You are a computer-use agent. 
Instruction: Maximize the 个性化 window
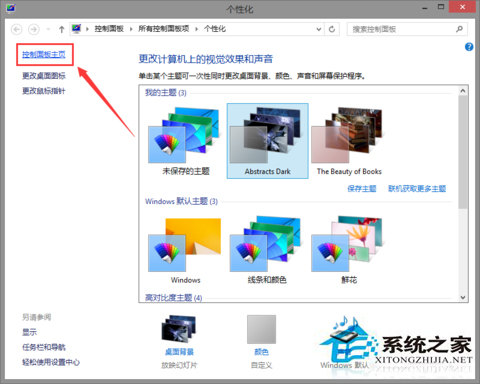click(x=441, y=7)
